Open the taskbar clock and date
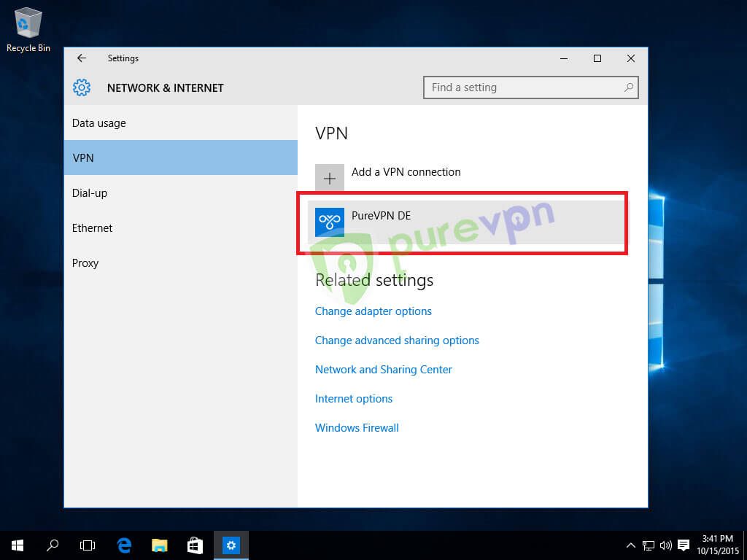 pyautogui.click(x=718, y=545)
